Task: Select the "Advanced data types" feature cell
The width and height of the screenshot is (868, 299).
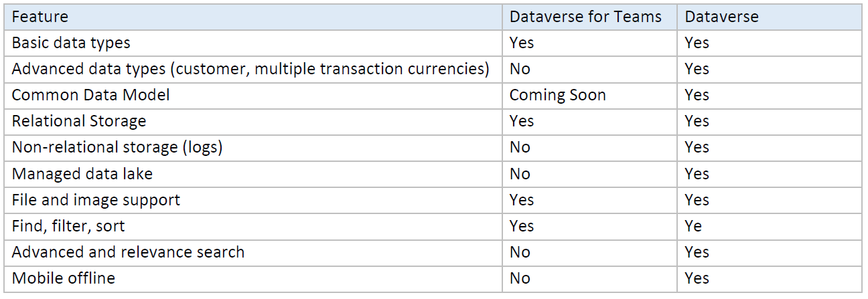Action: pyautogui.click(x=250, y=69)
